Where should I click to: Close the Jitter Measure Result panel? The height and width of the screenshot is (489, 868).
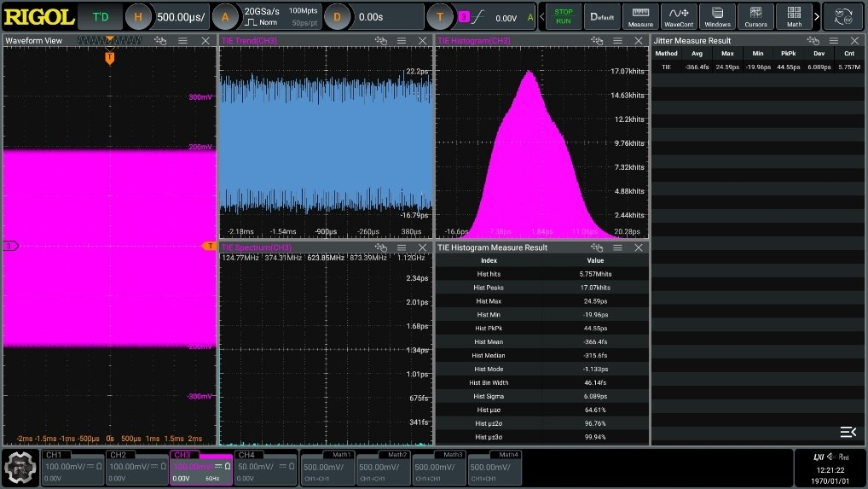click(x=854, y=40)
